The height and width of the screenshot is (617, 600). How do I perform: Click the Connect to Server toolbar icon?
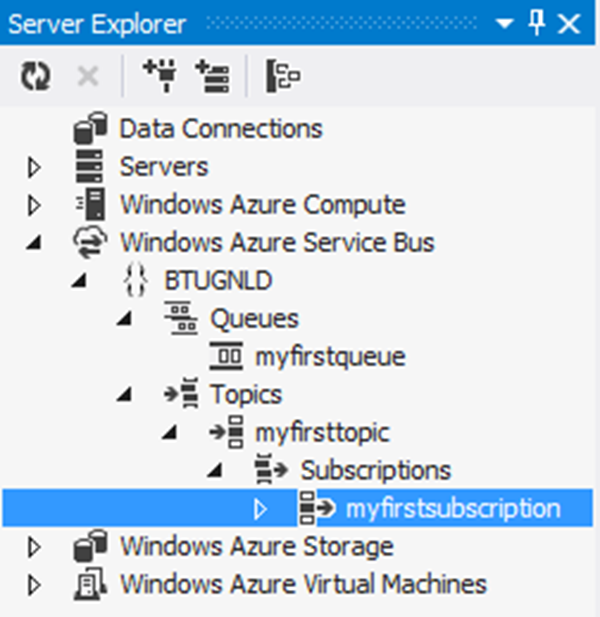tap(211, 77)
